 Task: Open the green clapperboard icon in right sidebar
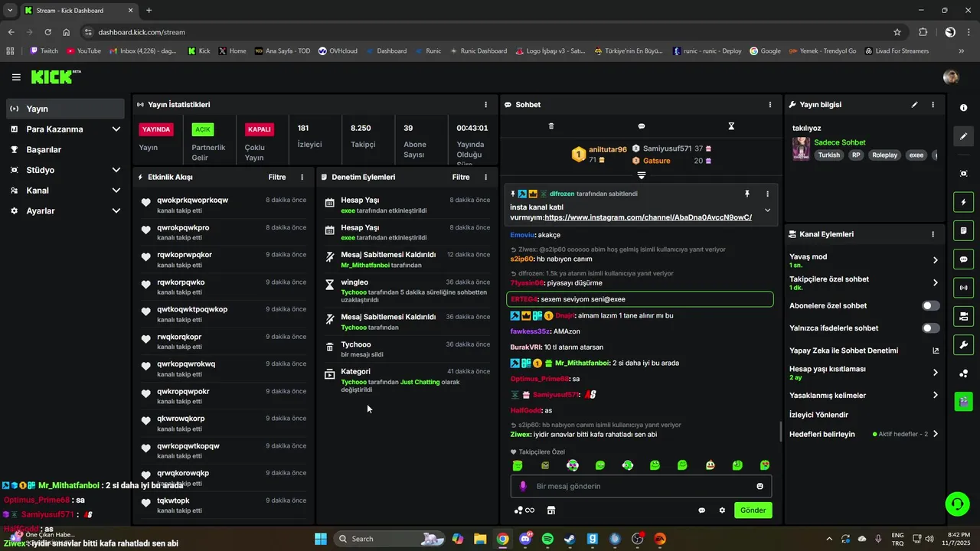pos(963,401)
